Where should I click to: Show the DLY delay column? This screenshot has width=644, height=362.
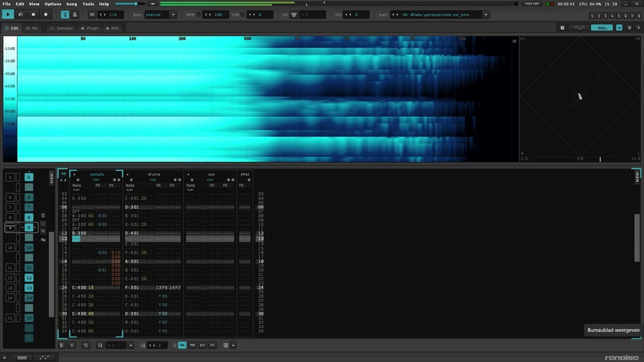202,345
